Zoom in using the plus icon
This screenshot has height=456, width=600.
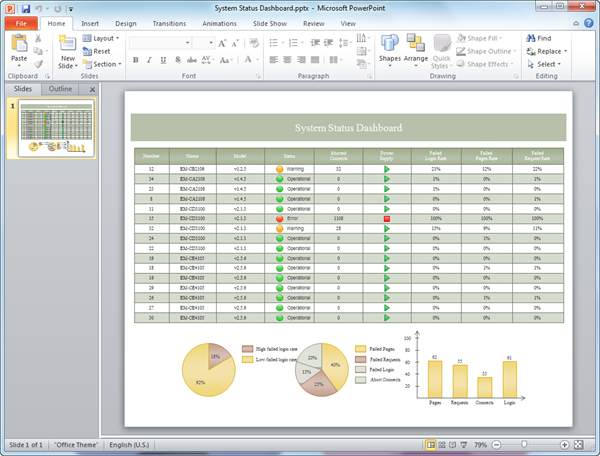click(565, 444)
